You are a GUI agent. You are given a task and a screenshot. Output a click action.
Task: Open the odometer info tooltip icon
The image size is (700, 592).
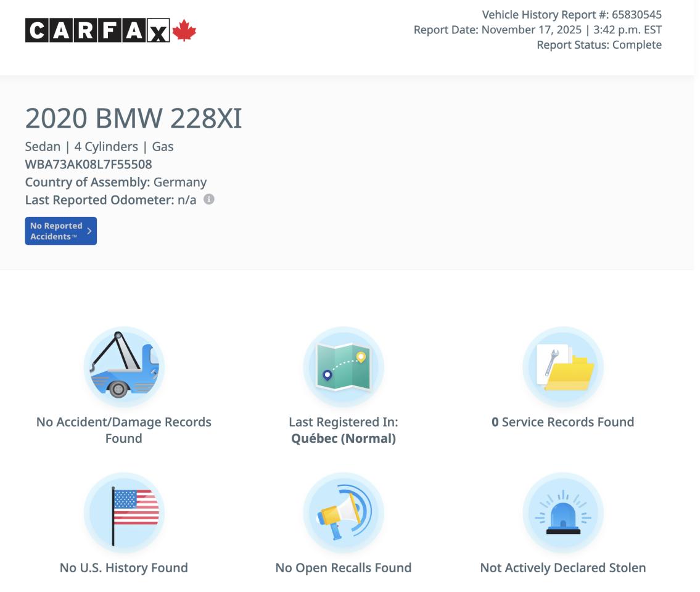208,199
